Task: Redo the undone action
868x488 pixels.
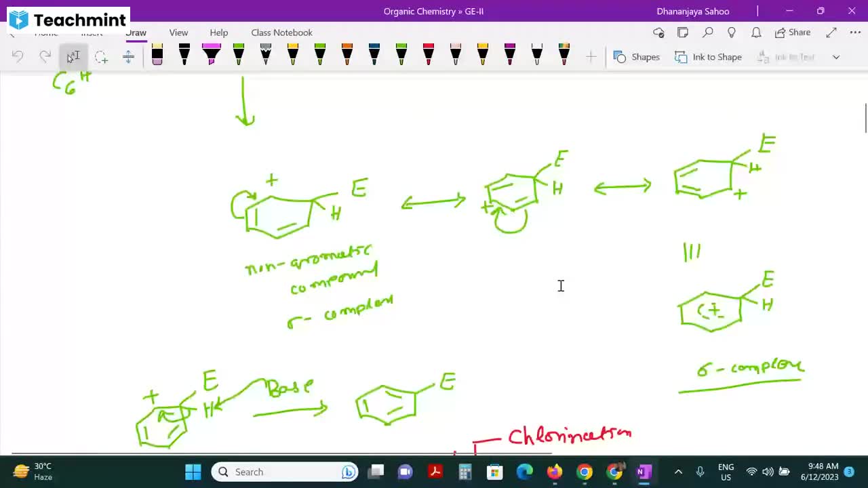Action: [45, 57]
